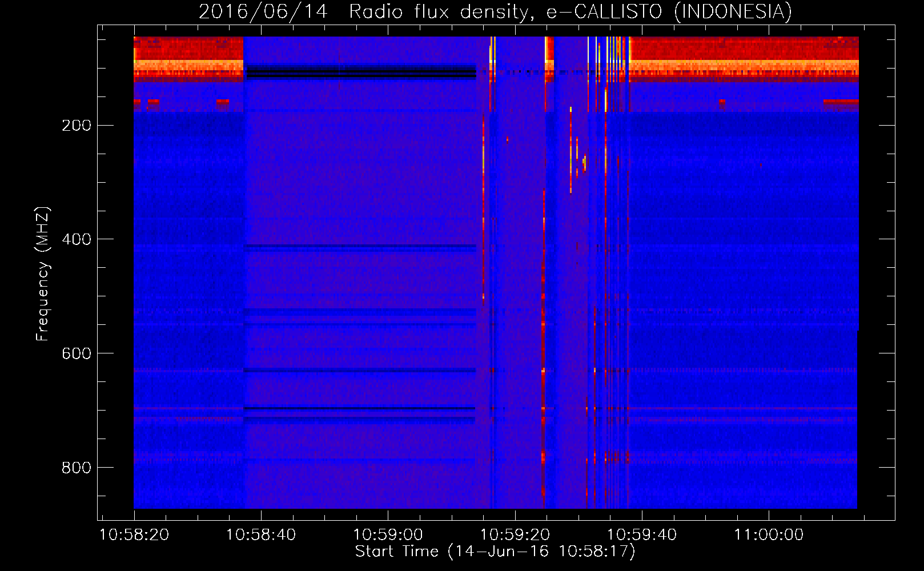This screenshot has width=924, height=571.
Task: Click the 10:59:00 time tick label
Action: point(388,535)
